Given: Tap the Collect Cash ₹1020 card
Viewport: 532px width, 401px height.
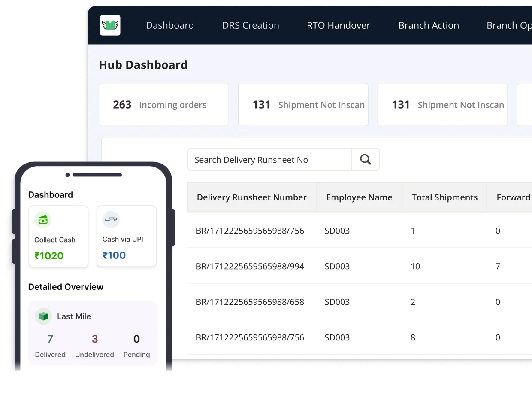Looking at the screenshot, I should [x=58, y=237].
